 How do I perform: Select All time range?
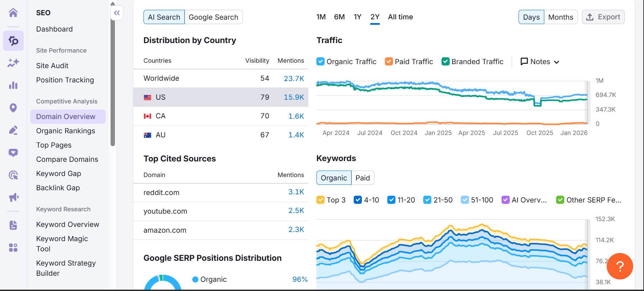[x=401, y=17]
